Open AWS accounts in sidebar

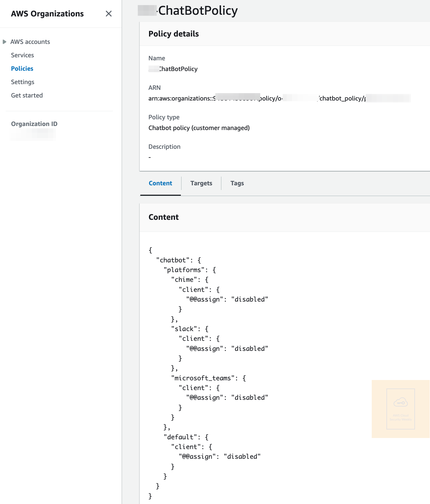pos(30,42)
